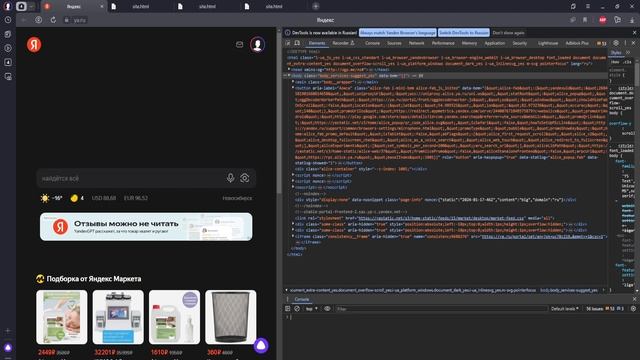Click the ABP Adblock extension icon
640x360 pixels.
click(x=602, y=20)
